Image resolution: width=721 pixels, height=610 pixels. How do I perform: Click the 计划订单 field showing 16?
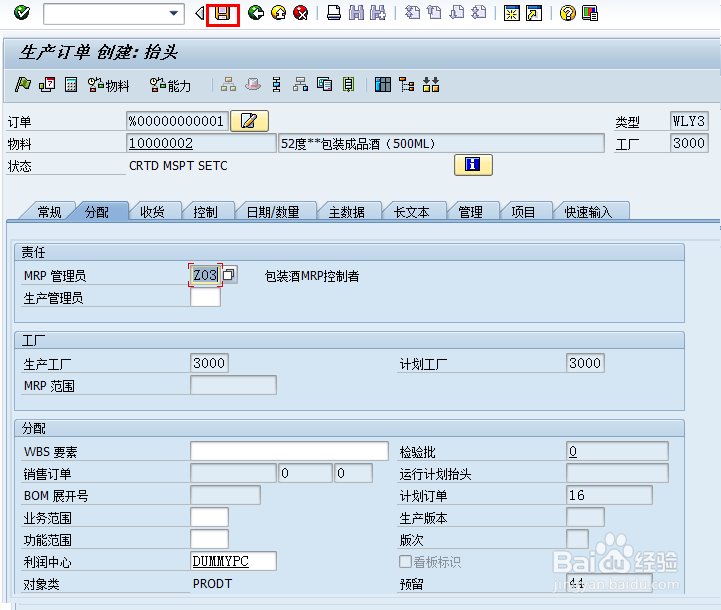(609, 495)
